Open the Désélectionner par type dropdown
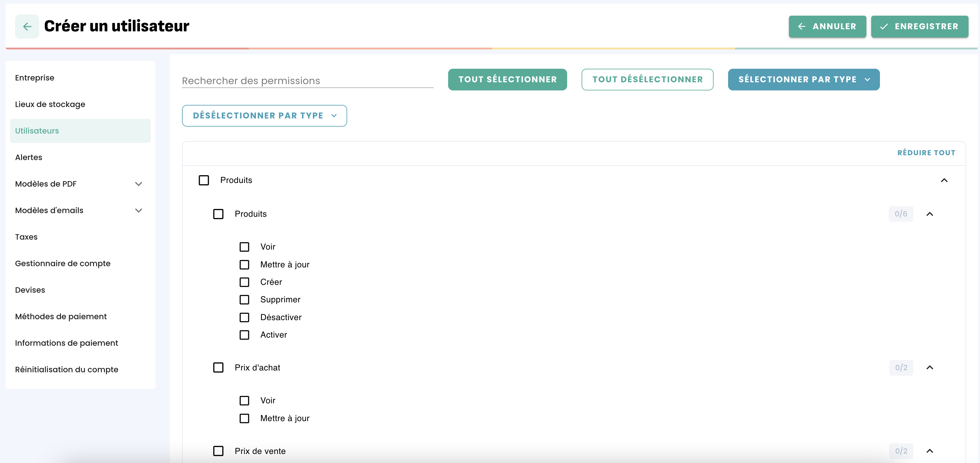 pyautogui.click(x=264, y=116)
